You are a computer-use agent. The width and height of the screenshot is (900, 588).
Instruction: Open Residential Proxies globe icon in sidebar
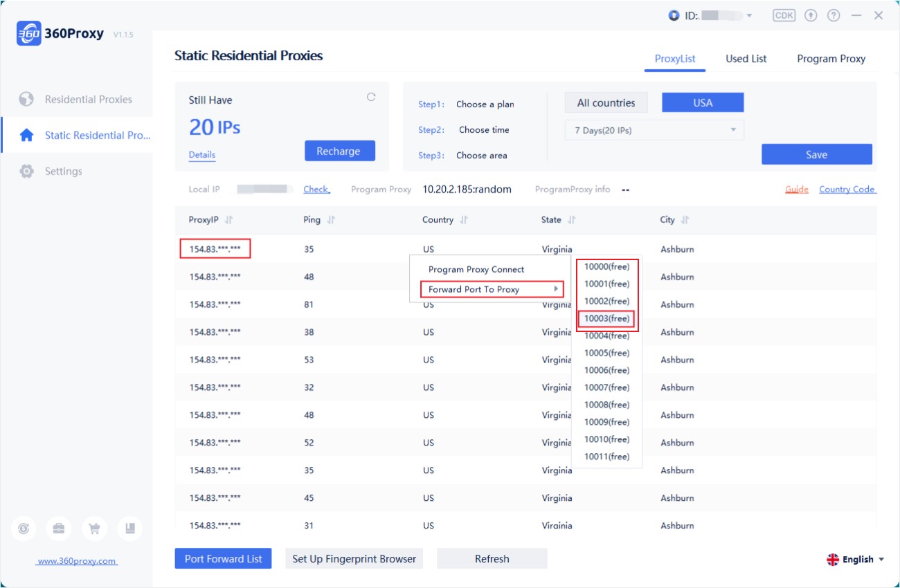coord(26,100)
